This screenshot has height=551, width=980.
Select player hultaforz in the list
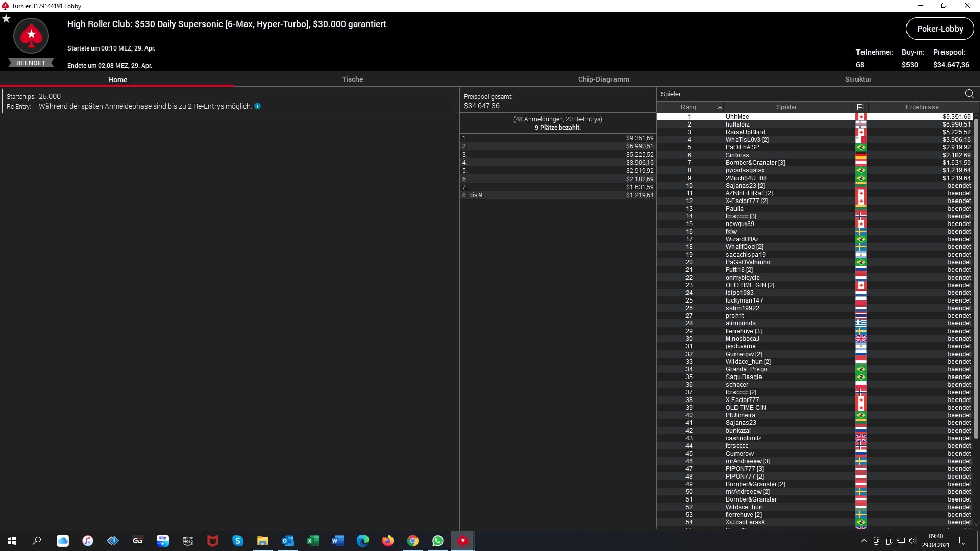[x=737, y=124]
